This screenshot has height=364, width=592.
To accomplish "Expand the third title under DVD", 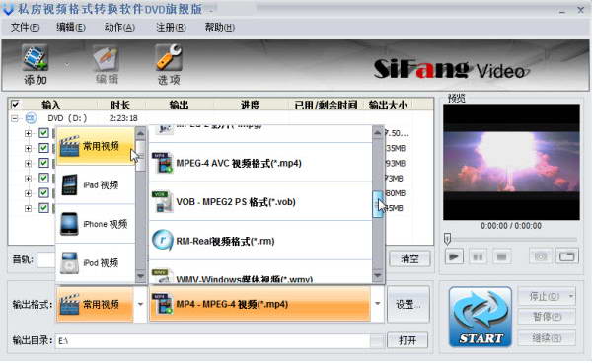I will click(28, 164).
